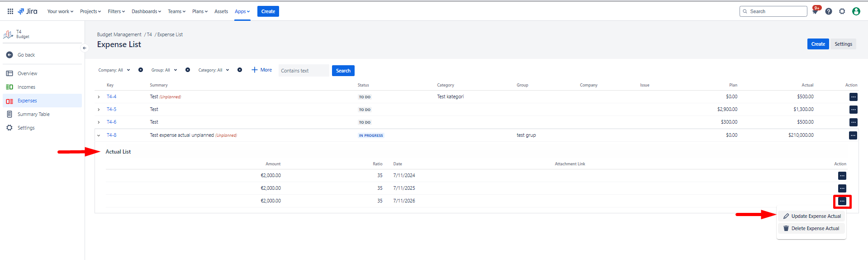Click the sidebar Settings gear icon
This screenshot has height=260, width=868.
pos(9,128)
